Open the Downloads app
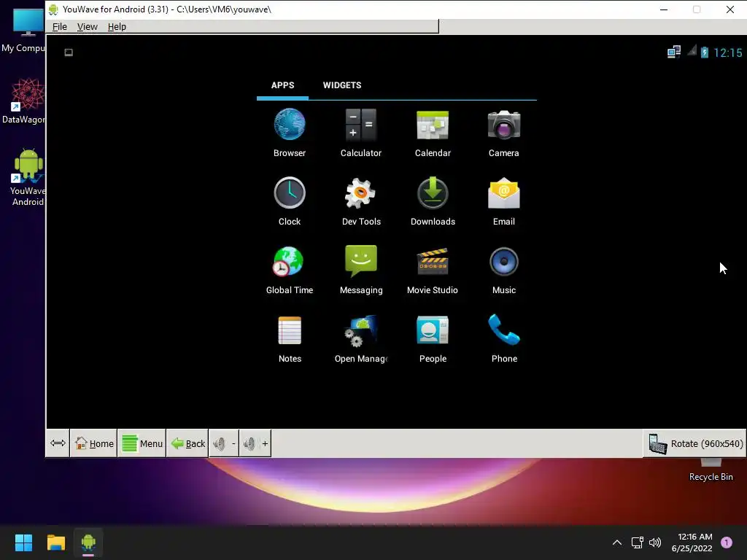This screenshot has width=747, height=560. (x=433, y=201)
